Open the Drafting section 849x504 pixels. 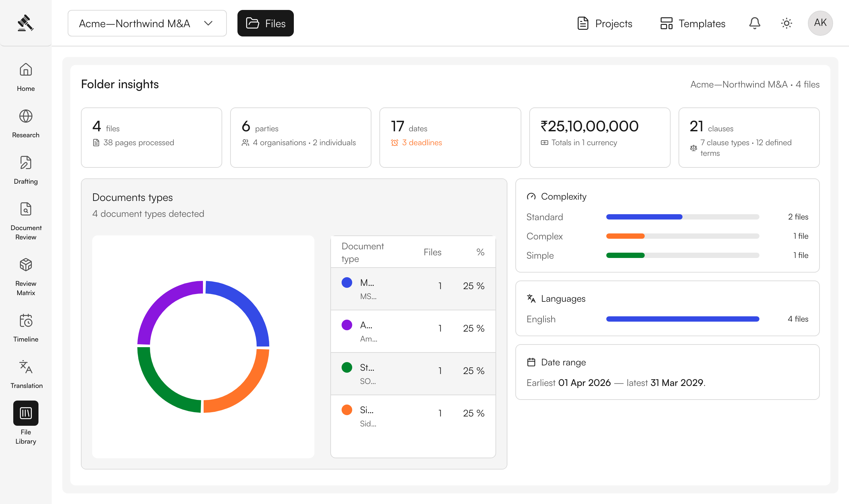26,170
